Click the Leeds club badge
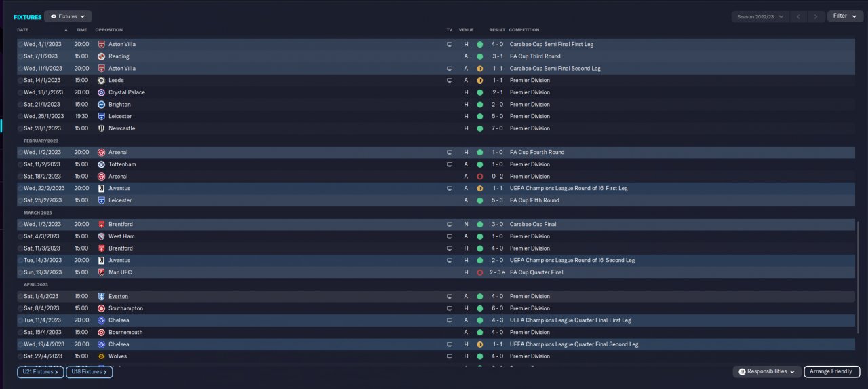This screenshot has width=868, height=389. pos(101,80)
